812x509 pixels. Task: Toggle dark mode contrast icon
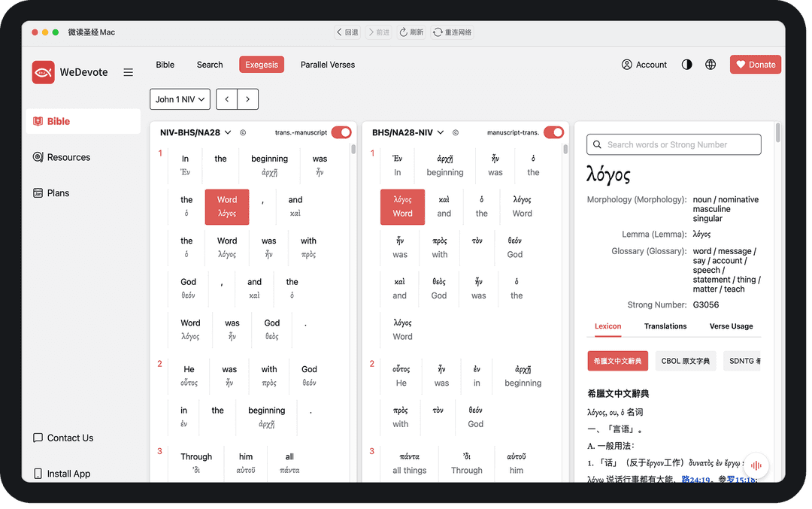[686, 65]
